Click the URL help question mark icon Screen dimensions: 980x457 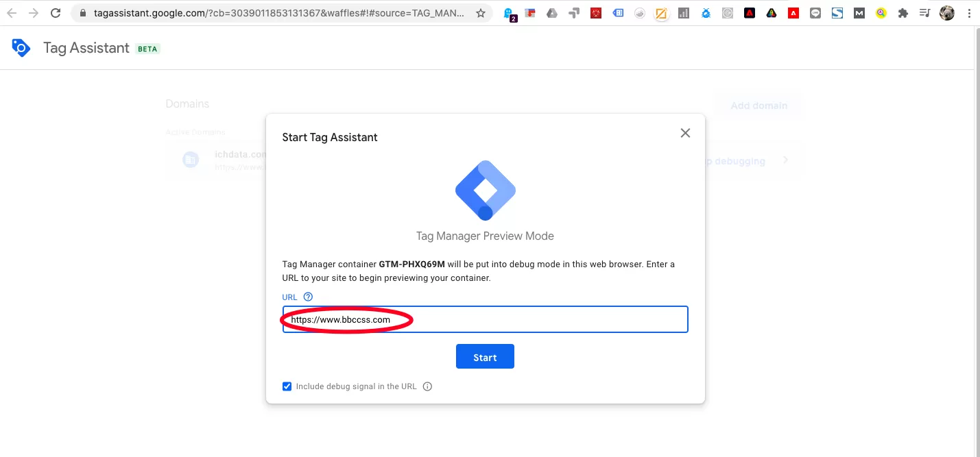308,297
